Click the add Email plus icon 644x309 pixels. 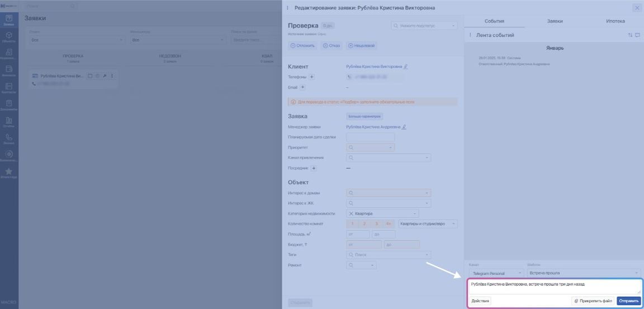(302, 87)
